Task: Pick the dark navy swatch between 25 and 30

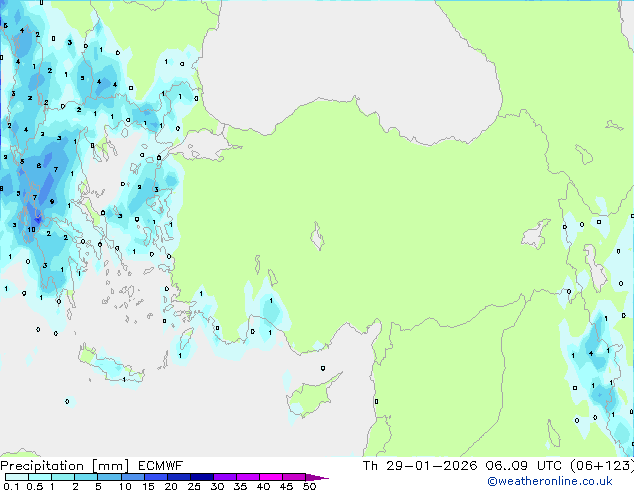Action: [202, 477]
